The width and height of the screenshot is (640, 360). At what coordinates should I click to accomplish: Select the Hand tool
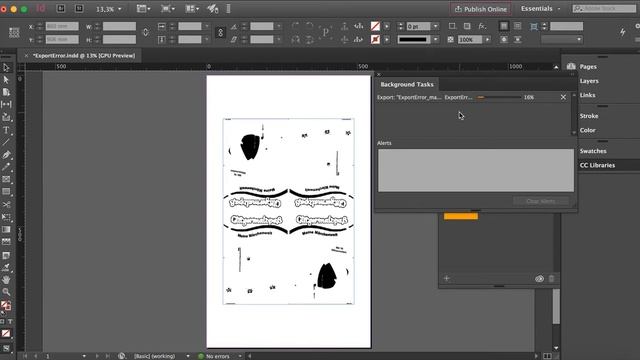[x=6, y=280]
